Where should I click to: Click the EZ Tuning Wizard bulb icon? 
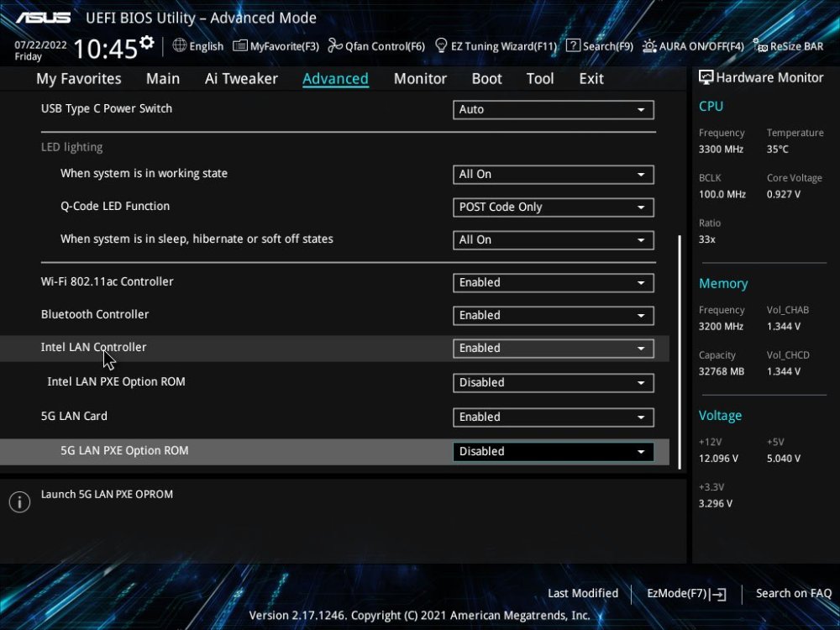point(441,45)
